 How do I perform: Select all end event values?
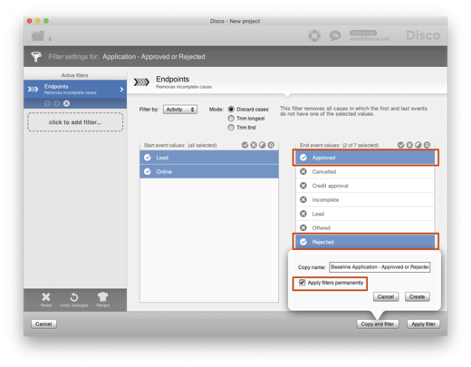pos(401,145)
